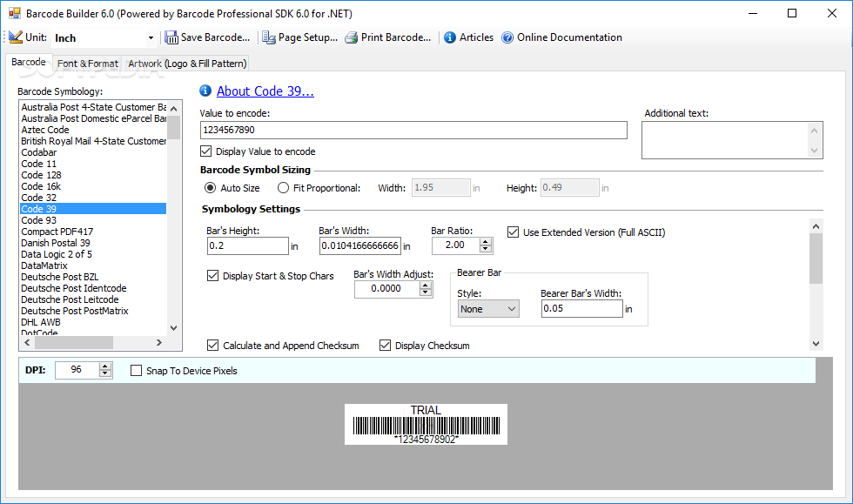Click the symbology list down scroll arrow

173,328
